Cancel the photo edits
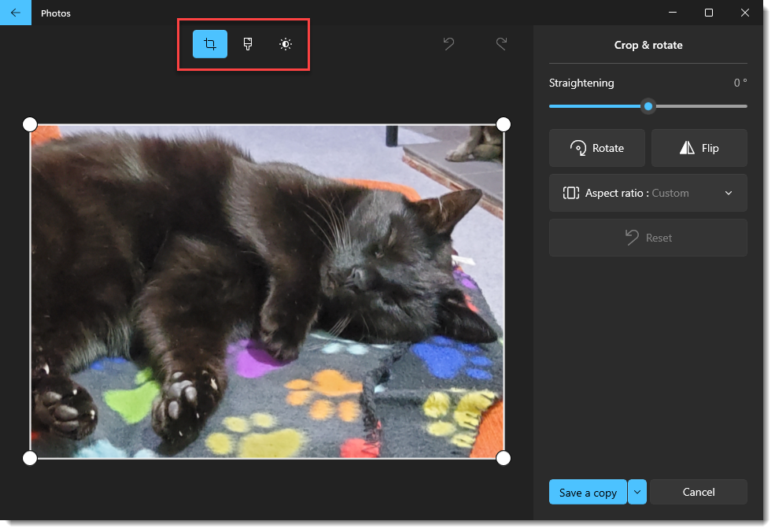 (698, 493)
